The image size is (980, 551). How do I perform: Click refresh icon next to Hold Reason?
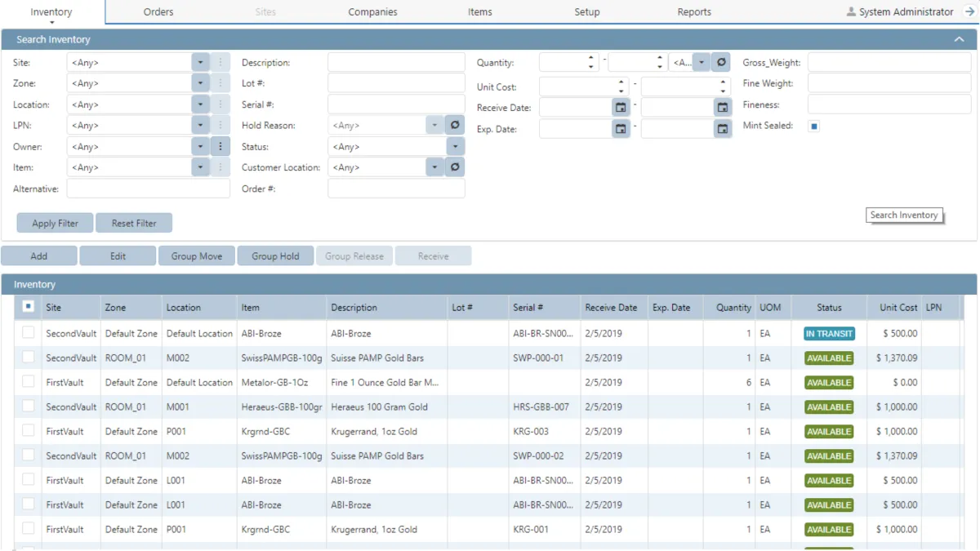tap(456, 126)
